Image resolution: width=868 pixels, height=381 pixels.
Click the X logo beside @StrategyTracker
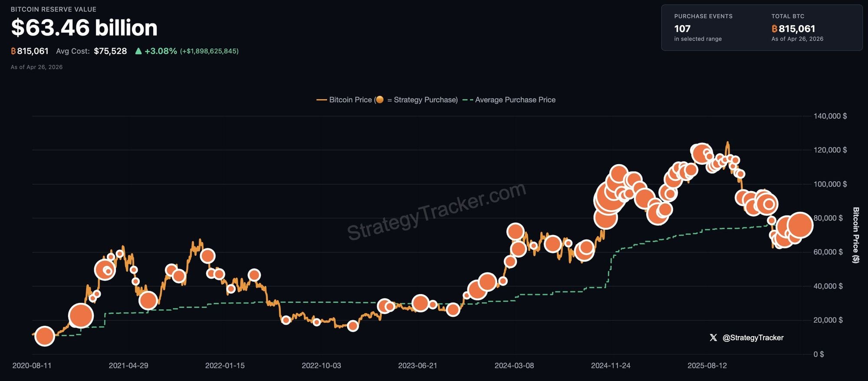[x=713, y=338]
